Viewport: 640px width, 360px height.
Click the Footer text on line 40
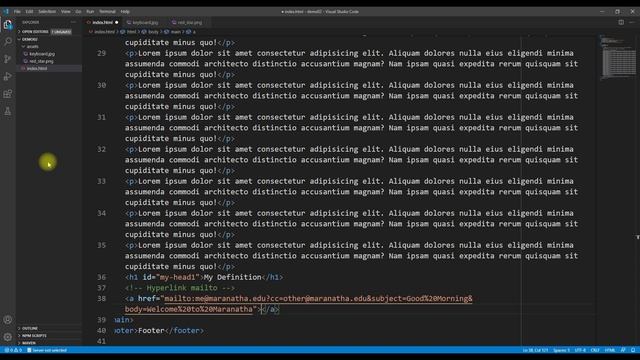pyautogui.click(x=151, y=330)
